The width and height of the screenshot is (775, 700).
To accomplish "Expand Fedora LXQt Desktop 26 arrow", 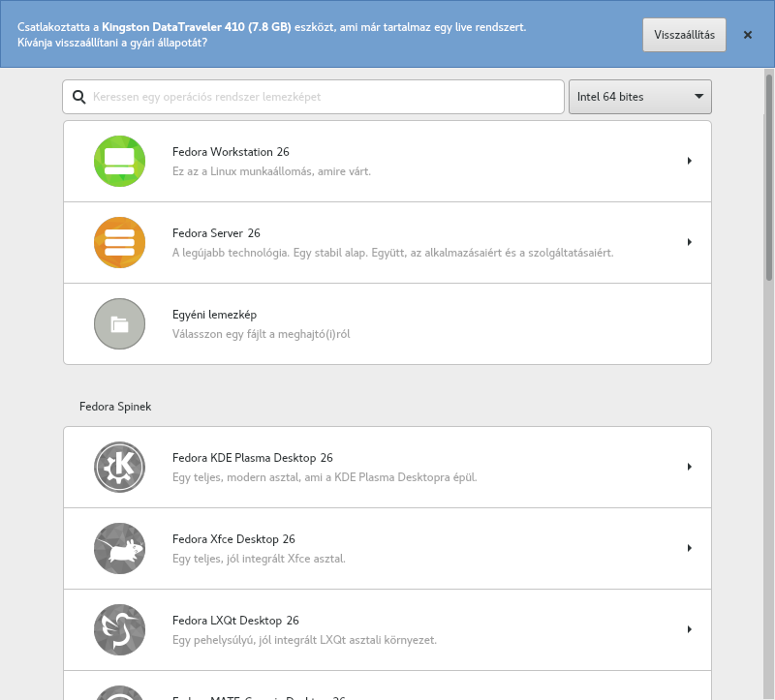I will click(x=690, y=629).
